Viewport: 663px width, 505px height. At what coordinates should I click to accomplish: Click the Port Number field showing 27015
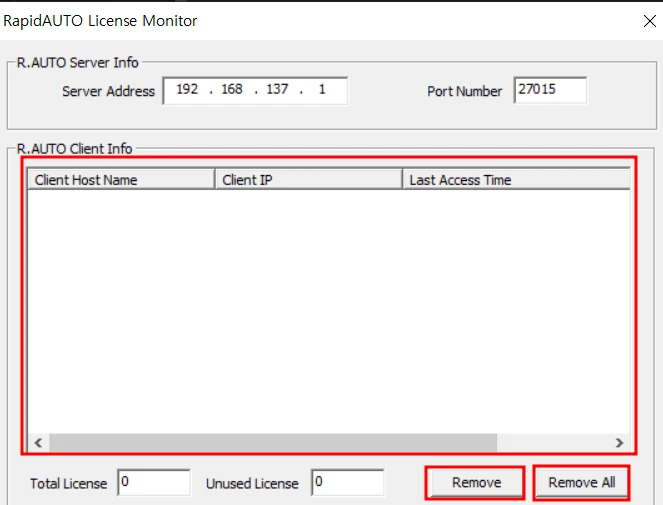549,90
